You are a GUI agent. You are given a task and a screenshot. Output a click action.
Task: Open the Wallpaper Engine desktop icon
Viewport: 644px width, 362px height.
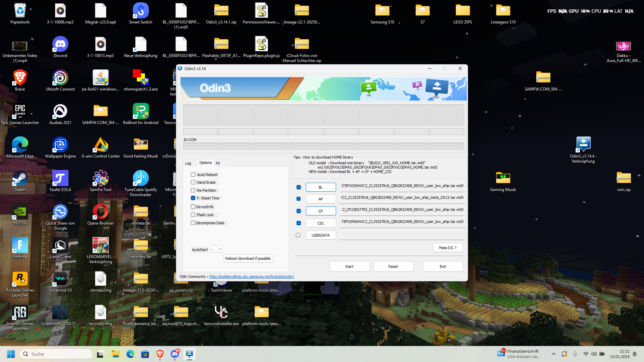tap(60, 145)
